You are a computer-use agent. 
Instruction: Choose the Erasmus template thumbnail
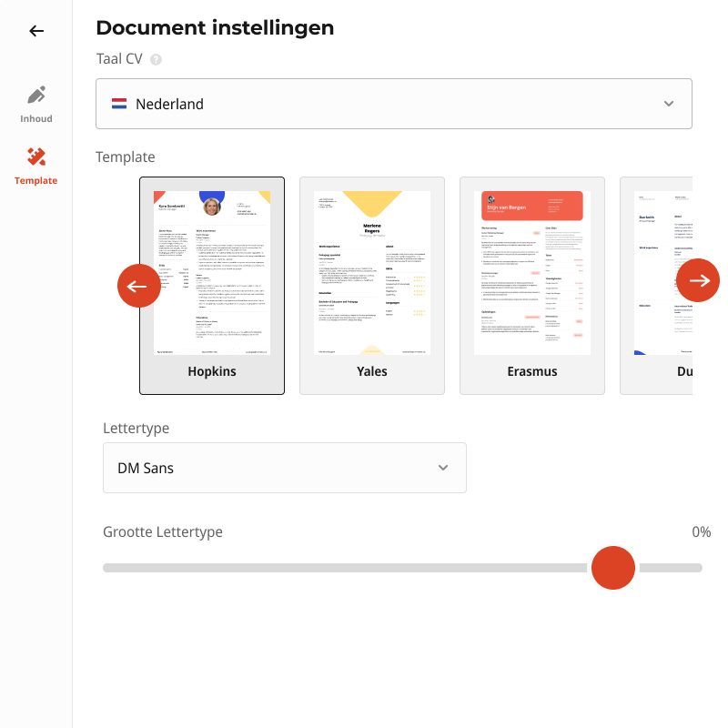(x=532, y=273)
